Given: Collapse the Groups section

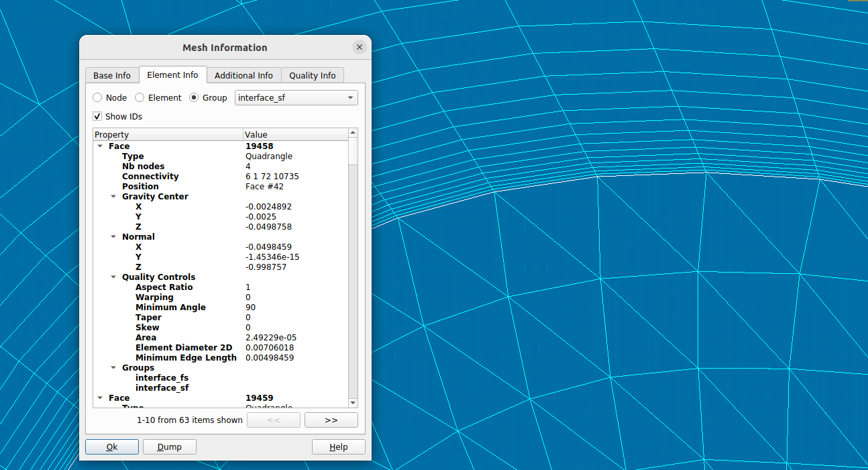Looking at the screenshot, I should [113, 368].
